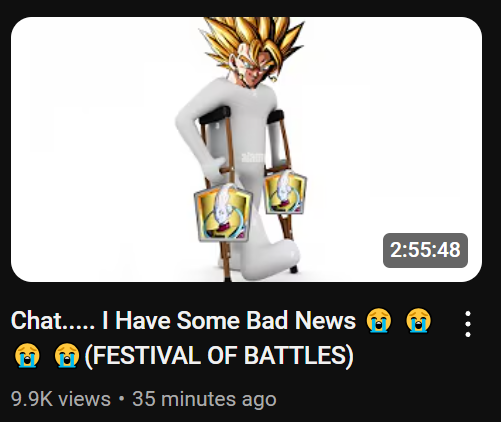This screenshot has width=501, height=422.
Task: Click the second crying emoji on the first title line
Action: pos(418,321)
